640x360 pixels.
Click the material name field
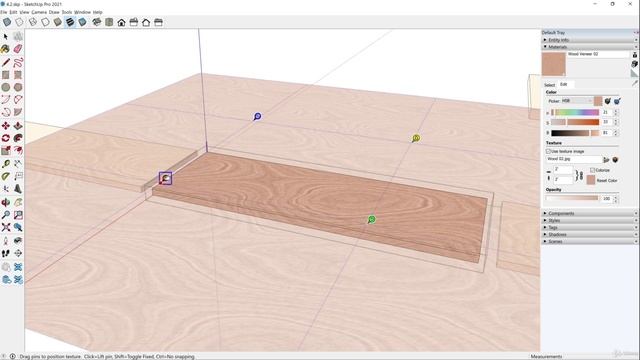pyautogui.click(x=598, y=54)
